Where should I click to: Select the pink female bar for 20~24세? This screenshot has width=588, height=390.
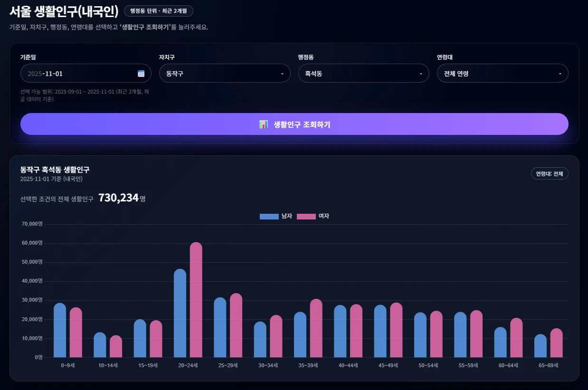click(196, 300)
